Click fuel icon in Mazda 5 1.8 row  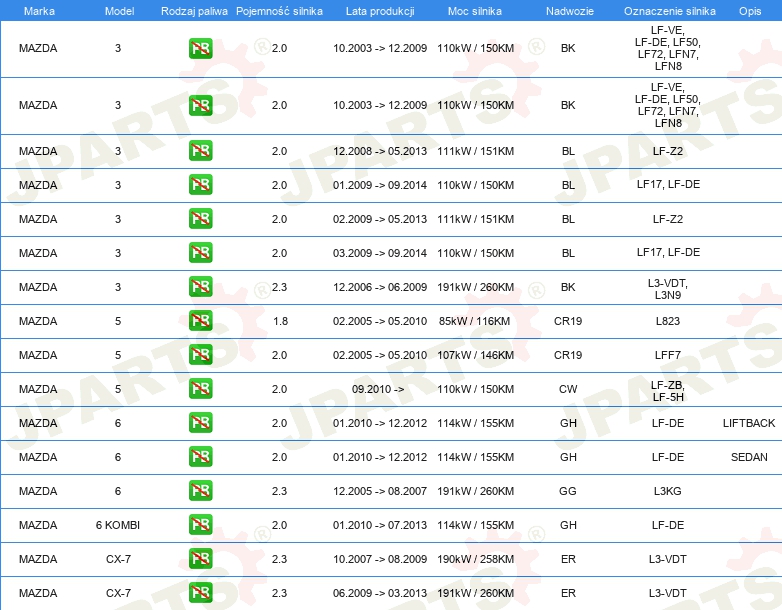pyautogui.click(x=200, y=321)
